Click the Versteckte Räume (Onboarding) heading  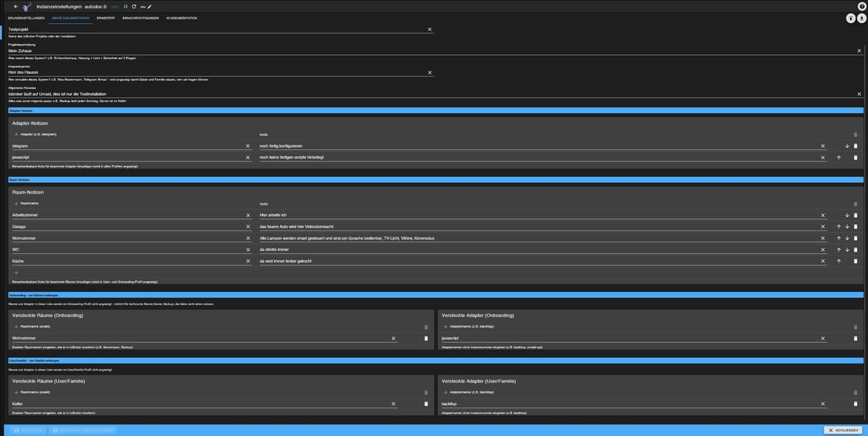[48, 315]
